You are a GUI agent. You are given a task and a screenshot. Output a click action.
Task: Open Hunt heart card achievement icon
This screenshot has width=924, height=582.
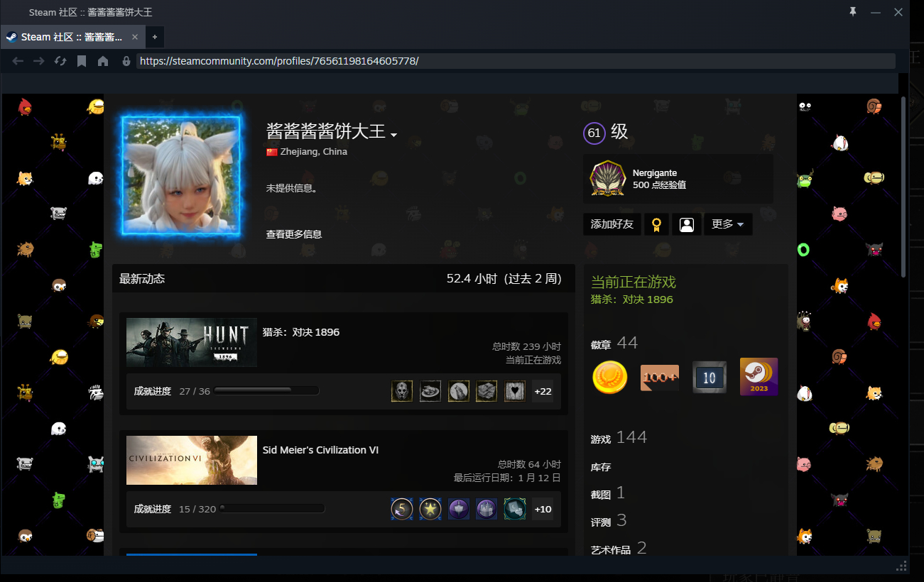tap(515, 391)
